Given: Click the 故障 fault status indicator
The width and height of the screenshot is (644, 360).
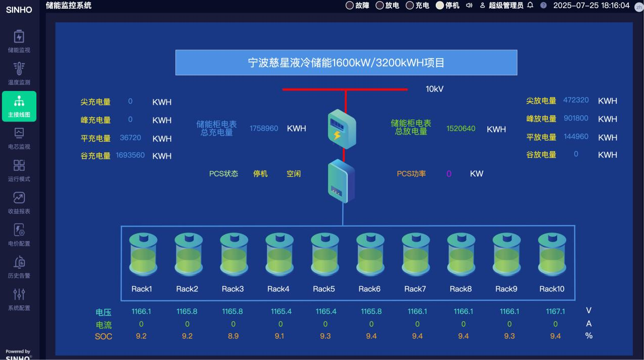Looking at the screenshot, I should 357,6.
